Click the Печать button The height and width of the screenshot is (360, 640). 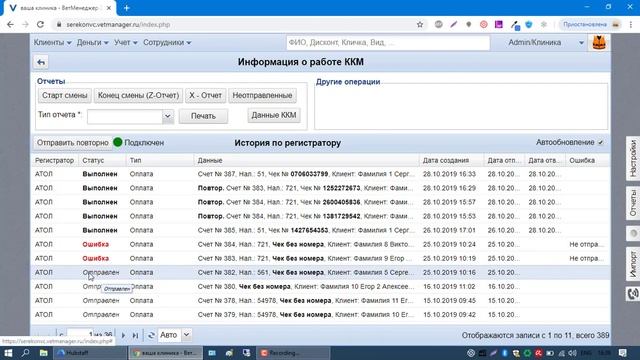203,116
